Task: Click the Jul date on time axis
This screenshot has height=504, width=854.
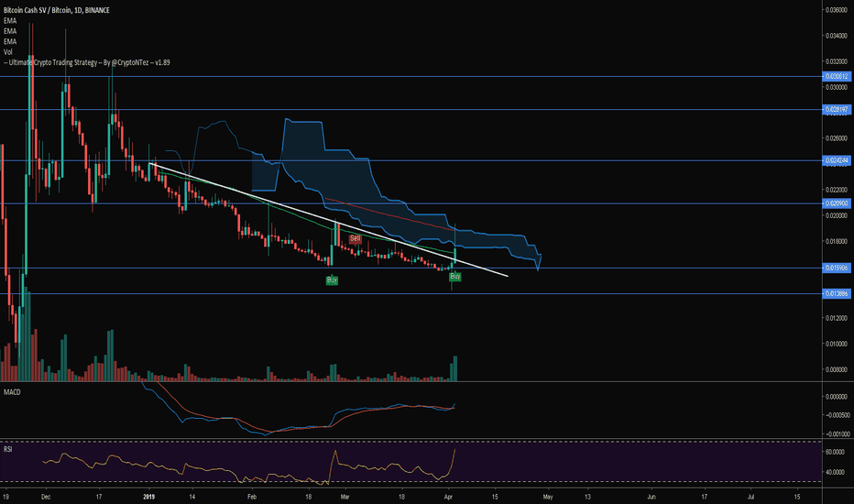Action: [x=751, y=497]
